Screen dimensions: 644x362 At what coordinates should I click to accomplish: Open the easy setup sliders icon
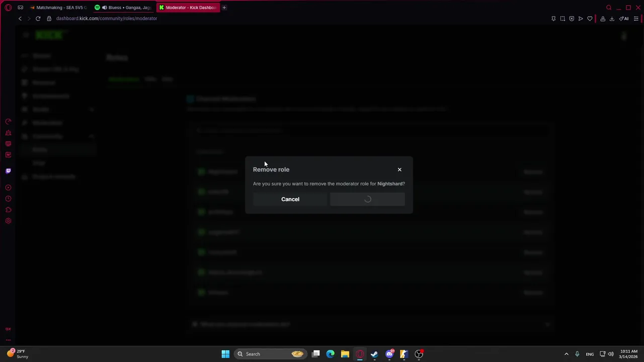click(x=636, y=19)
